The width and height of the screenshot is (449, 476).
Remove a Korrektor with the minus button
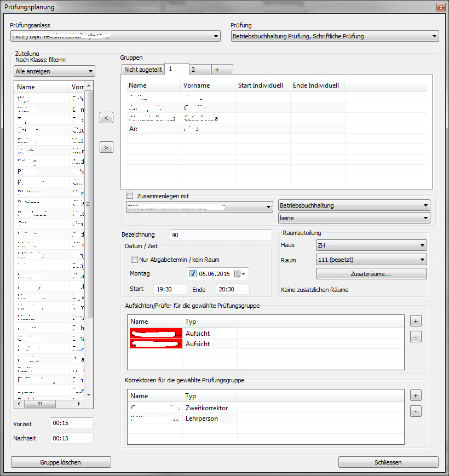tap(416, 411)
